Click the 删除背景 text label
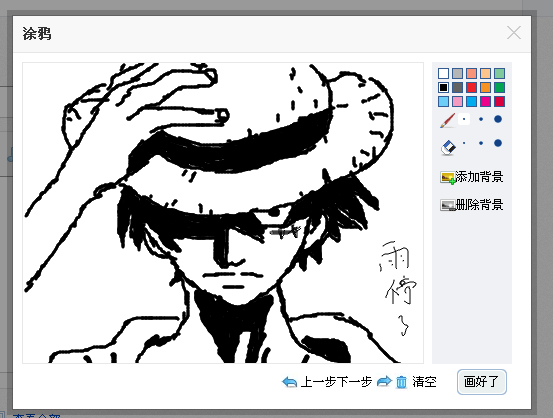This screenshot has height=418, width=553. point(479,205)
